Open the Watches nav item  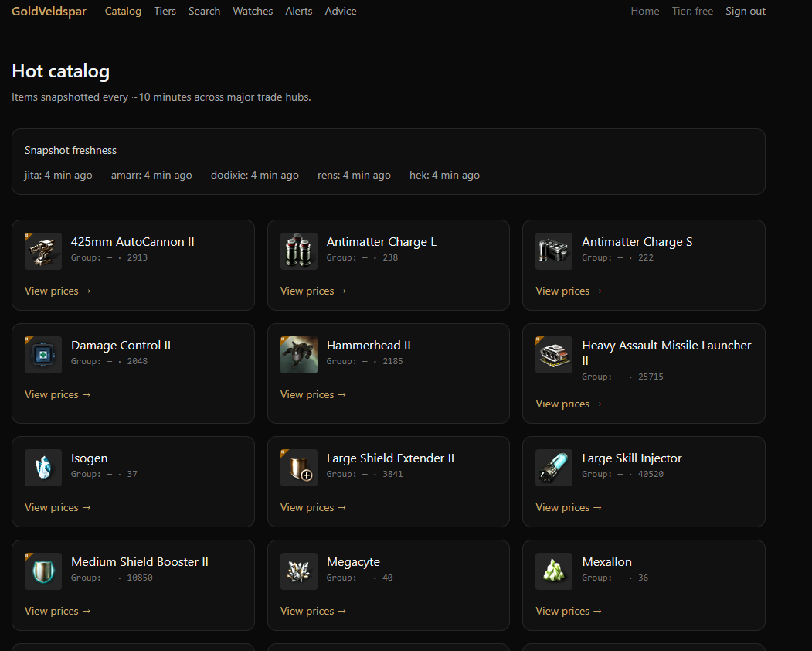tap(253, 12)
